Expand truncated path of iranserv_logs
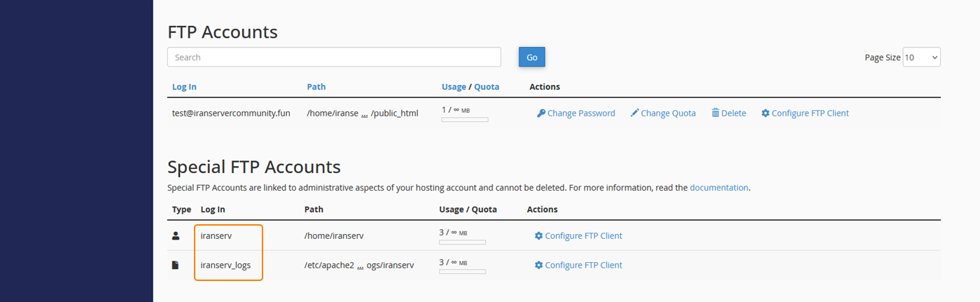This screenshot has width=980, height=302. click(x=360, y=266)
